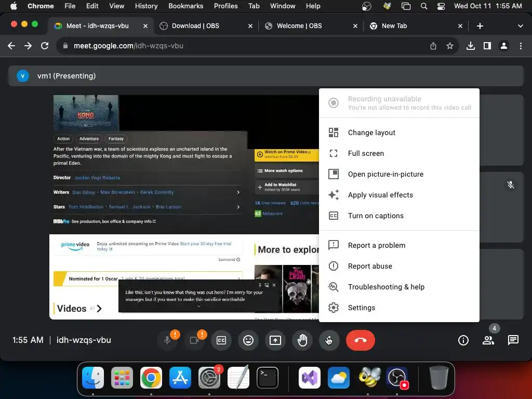
Task: Open Finder from the Dock
Action: (93, 378)
